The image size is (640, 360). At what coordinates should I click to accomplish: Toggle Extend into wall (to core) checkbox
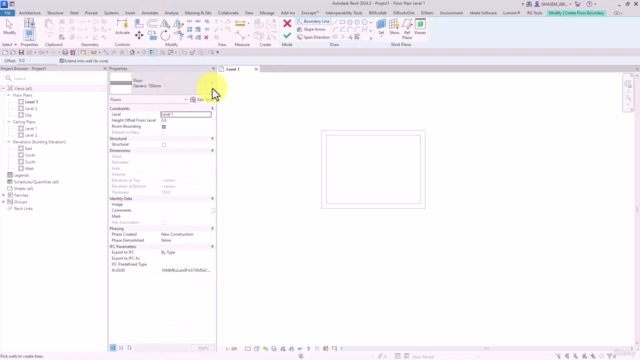pos(62,61)
